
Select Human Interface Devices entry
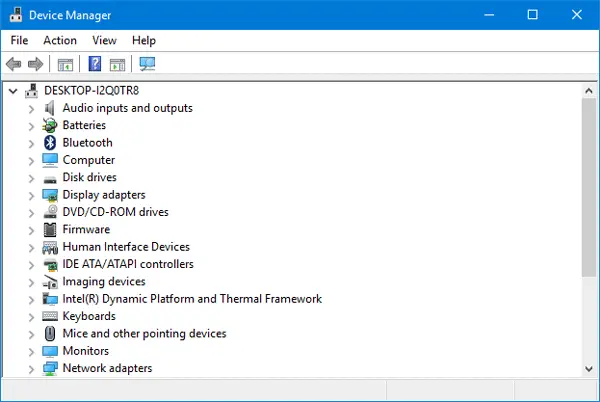[x=126, y=247]
